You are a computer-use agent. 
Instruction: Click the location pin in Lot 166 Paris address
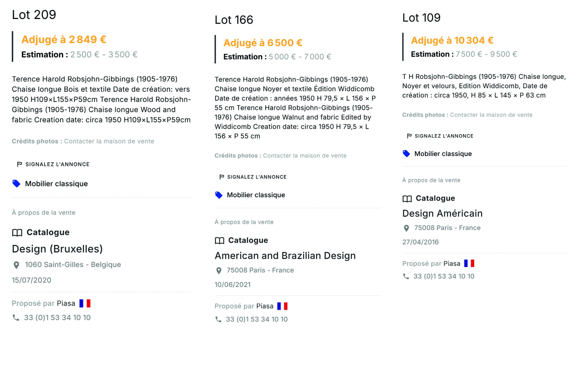219,270
